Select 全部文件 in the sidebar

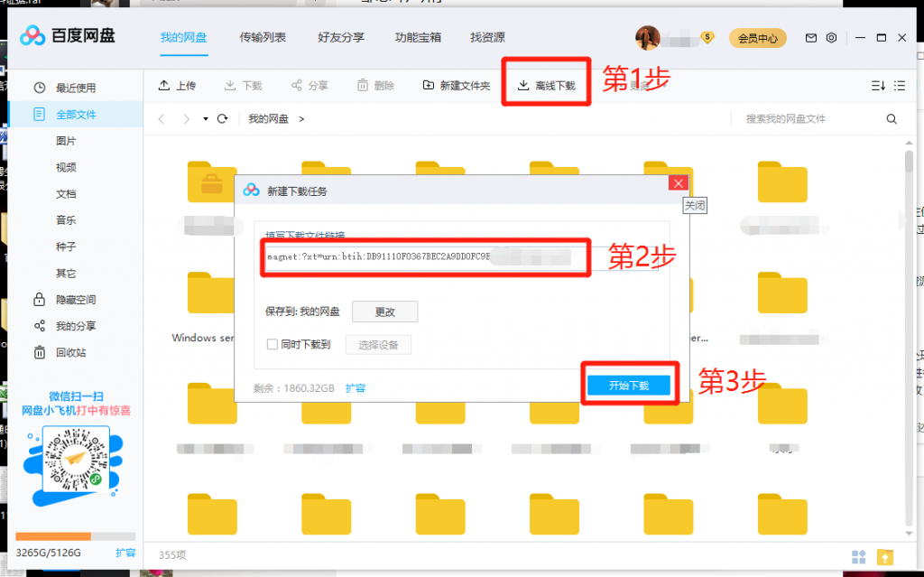point(76,115)
